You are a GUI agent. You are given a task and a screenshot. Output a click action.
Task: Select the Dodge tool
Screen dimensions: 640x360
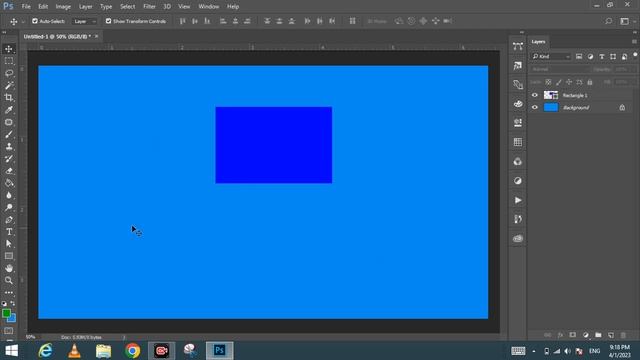(x=9, y=207)
